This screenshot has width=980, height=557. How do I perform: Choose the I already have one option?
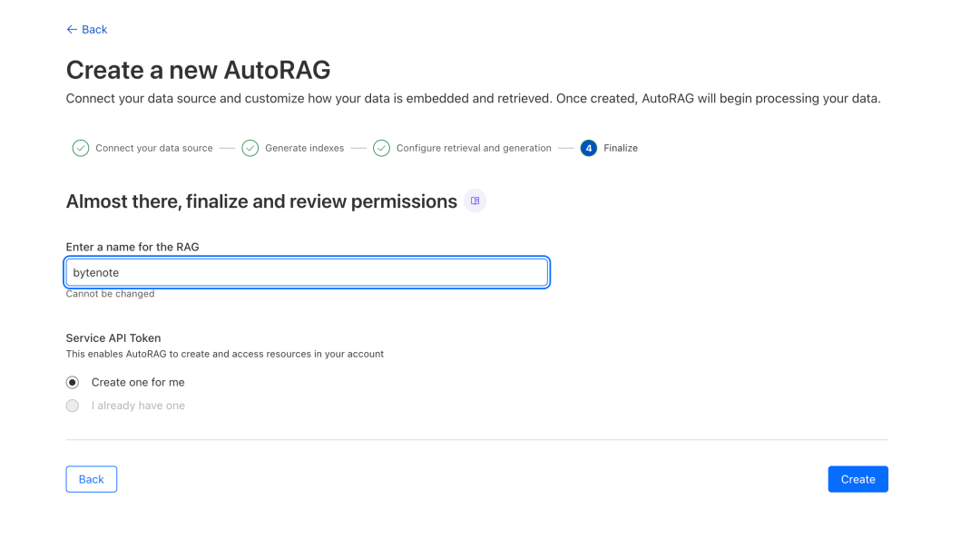[72, 406]
